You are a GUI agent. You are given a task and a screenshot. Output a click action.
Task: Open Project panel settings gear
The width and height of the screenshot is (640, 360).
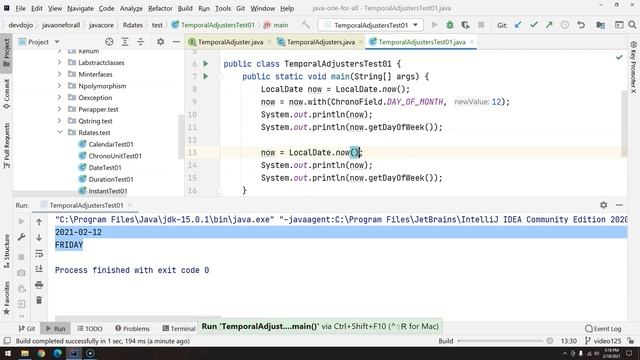(160, 42)
